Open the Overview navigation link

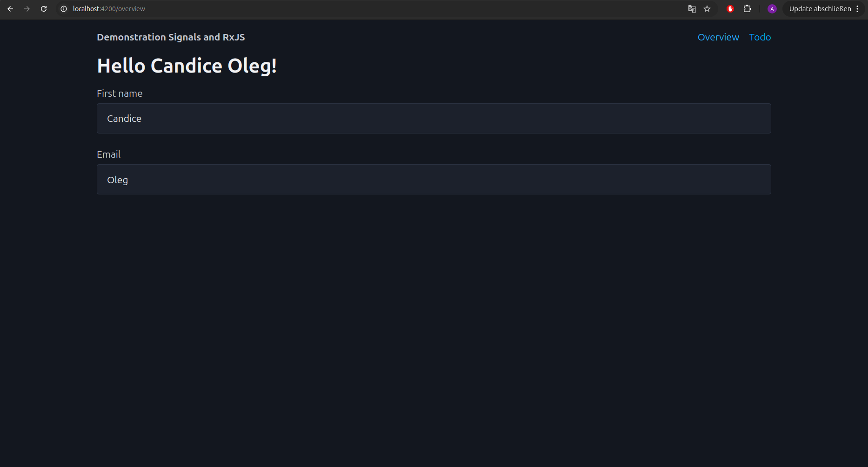(x=718, y=37)
